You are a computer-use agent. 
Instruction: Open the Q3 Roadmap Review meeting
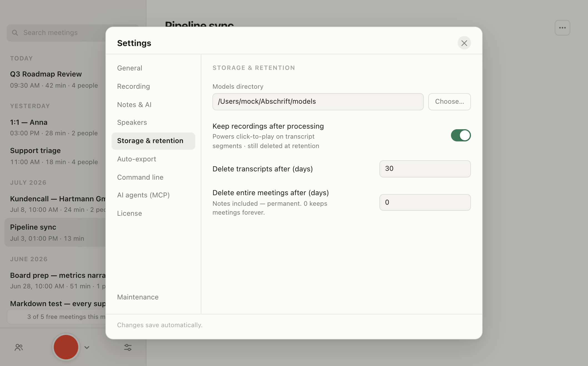pos(55,80)
